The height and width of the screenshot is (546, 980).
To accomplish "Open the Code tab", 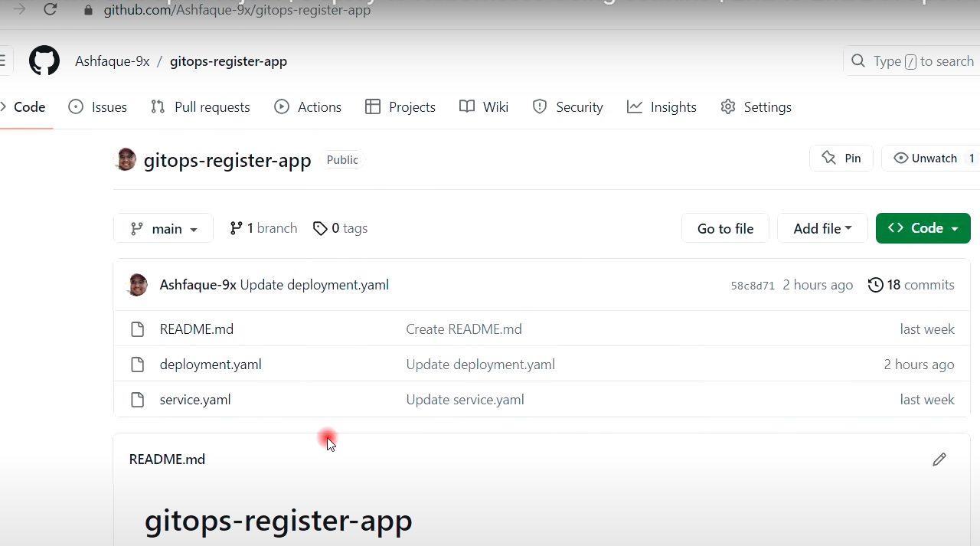I will pos(24,107).
